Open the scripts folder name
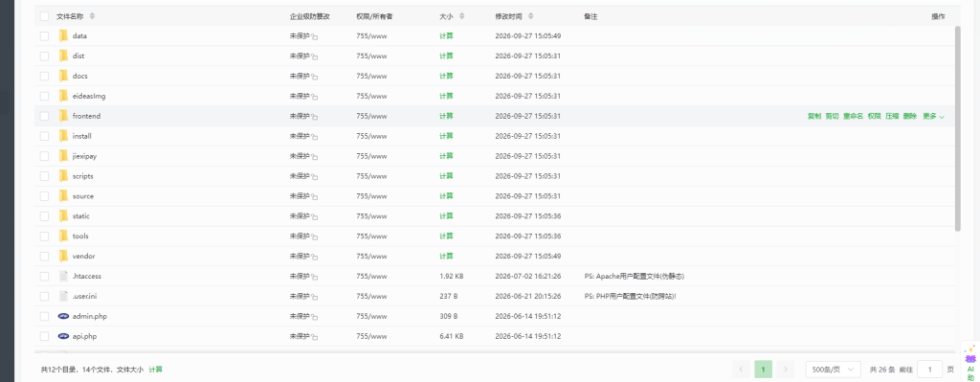 (x=82, y=176)
